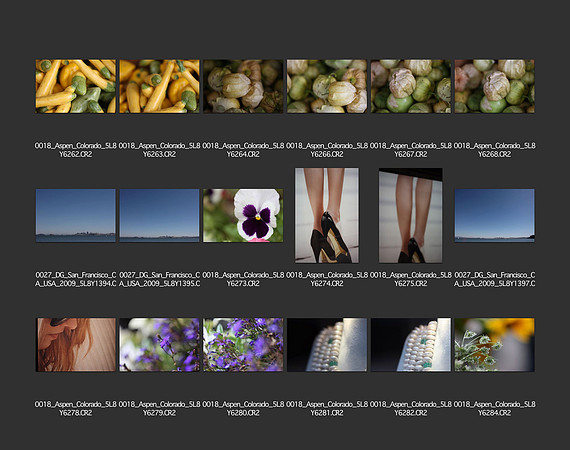Screen dimensions: 570x450
Task: Click the file name ending Y6280.CR2
Action: point(243,408)
